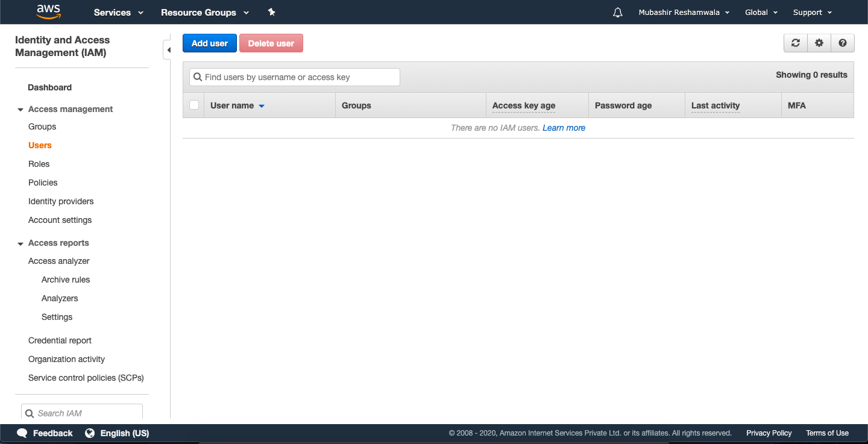Open Access analyzer Settings
Image resolution: width=868 pixels, height=444 pixels.
57,317
